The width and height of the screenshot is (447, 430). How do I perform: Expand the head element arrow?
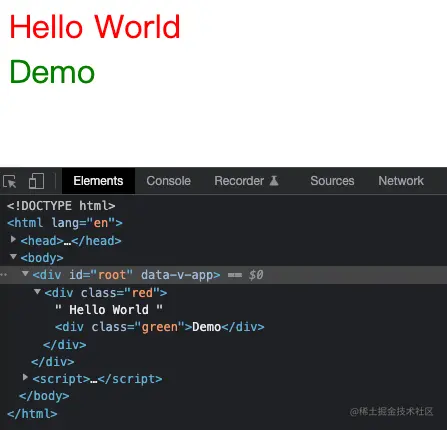pos(13,239)
